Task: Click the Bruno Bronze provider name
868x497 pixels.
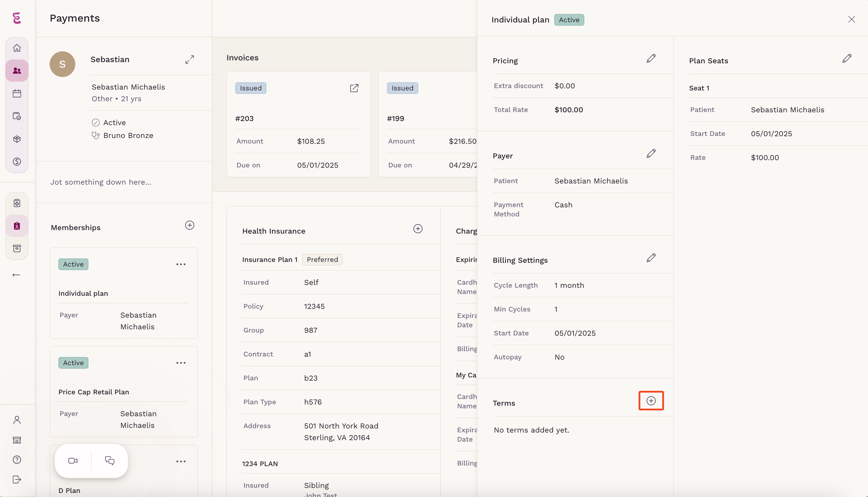Action: pos(128,136)
